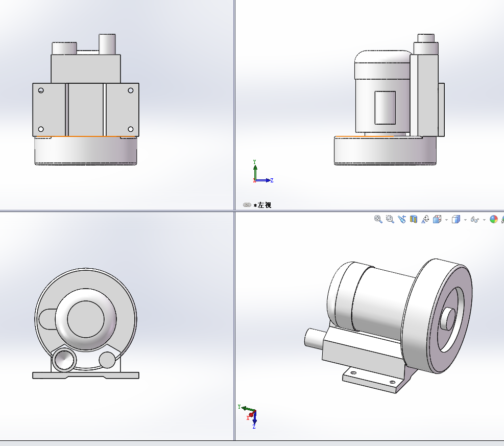Viewport: 504px width, 446px height.
Task: Click the Edit Appearance color ball icon
Action: tap(494, 219)
